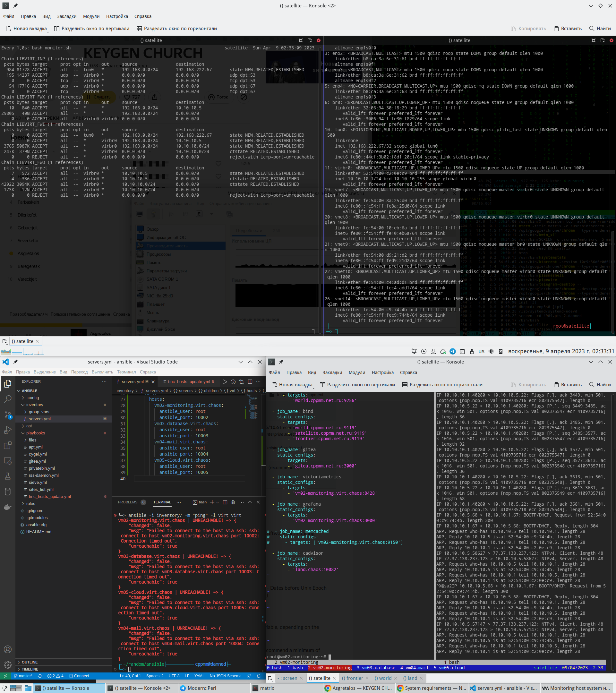Open Настройка menu in top Konsole window

pyautogui.click(x=117, y=16)
